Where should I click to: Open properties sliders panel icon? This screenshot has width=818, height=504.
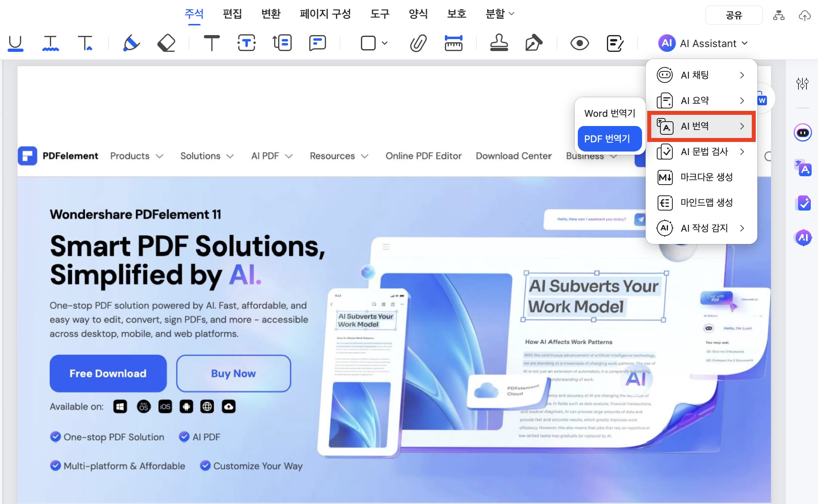(x=802, y=83)
